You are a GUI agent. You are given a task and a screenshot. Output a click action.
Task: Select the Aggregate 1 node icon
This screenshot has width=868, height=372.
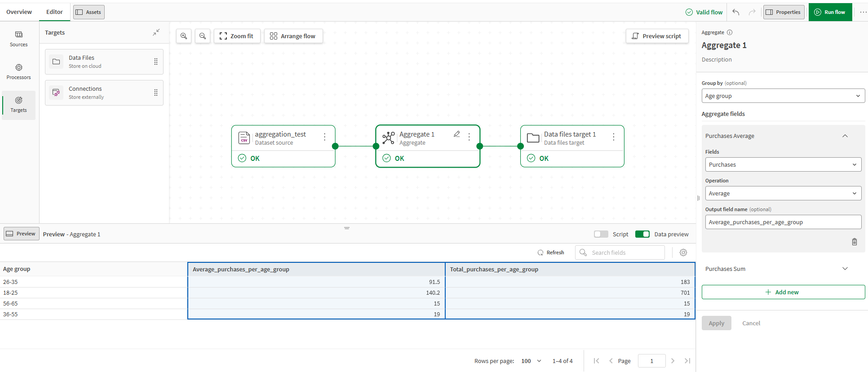pyautogui.click(x=389, y=137)
